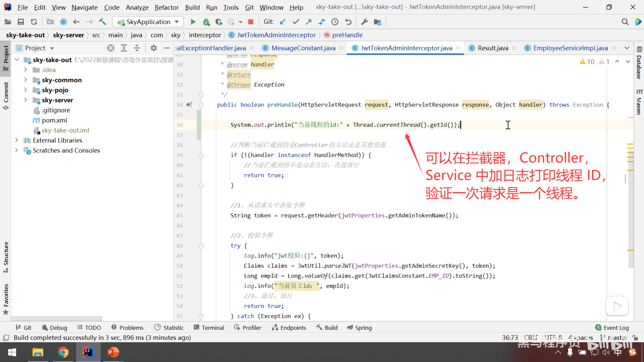Run SkyApplication with green play button
Screen dimensions: 644x362
click(193, 22)
